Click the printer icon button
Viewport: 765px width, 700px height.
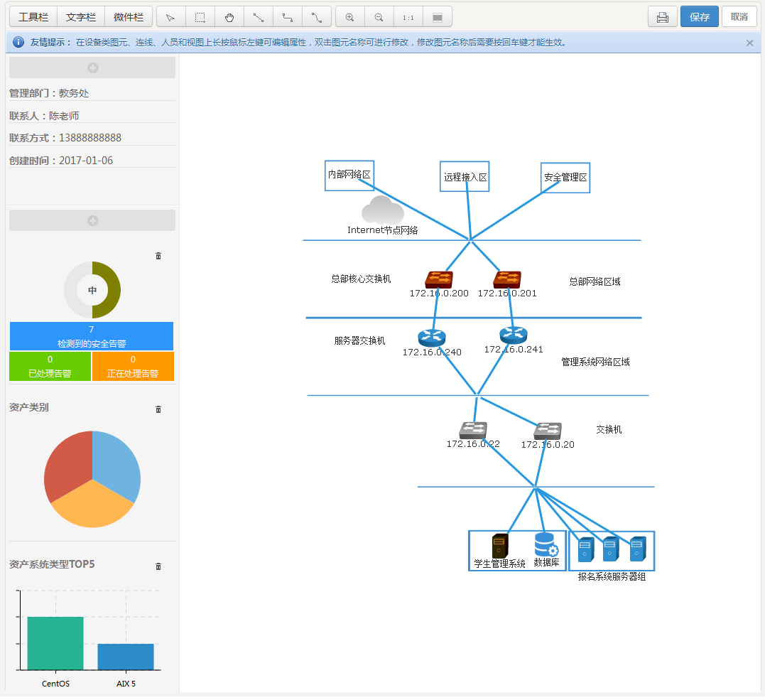tap(662, 17)
